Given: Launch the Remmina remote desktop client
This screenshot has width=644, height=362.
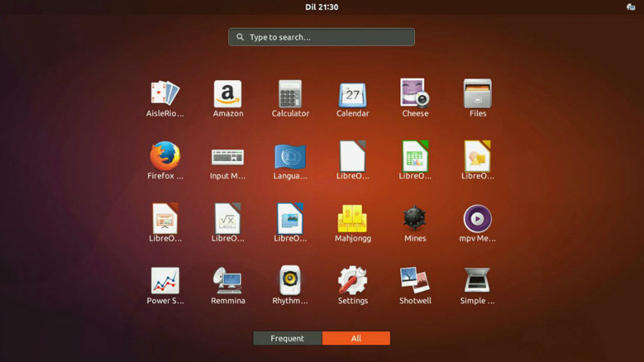Looking at the screenshot, I should click(228, 281).
